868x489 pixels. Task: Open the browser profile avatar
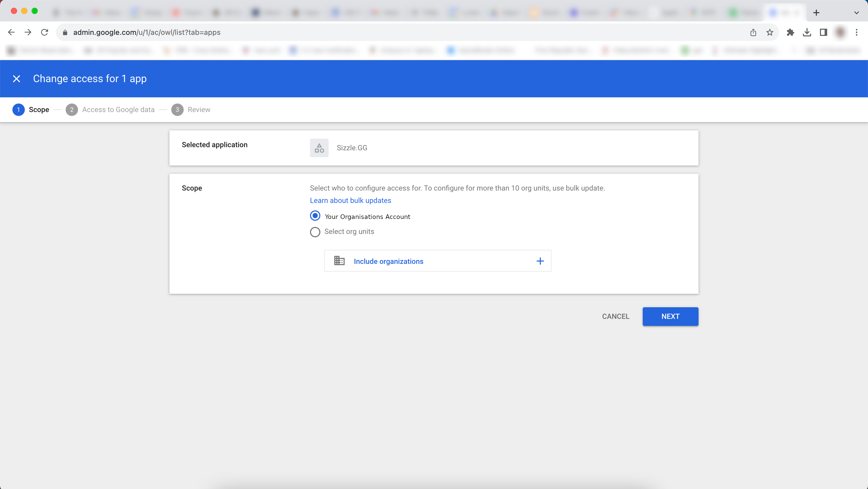point(840,32)
